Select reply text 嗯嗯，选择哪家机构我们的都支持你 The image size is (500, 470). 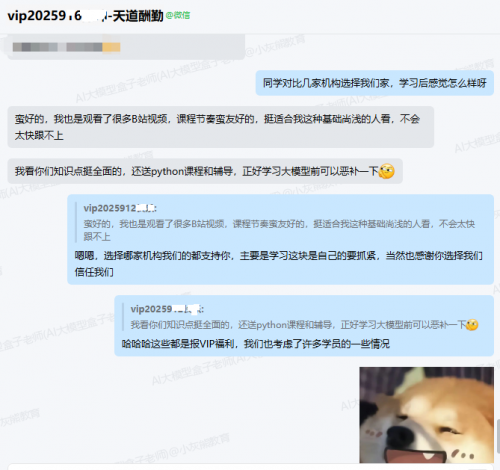(279, 264)
